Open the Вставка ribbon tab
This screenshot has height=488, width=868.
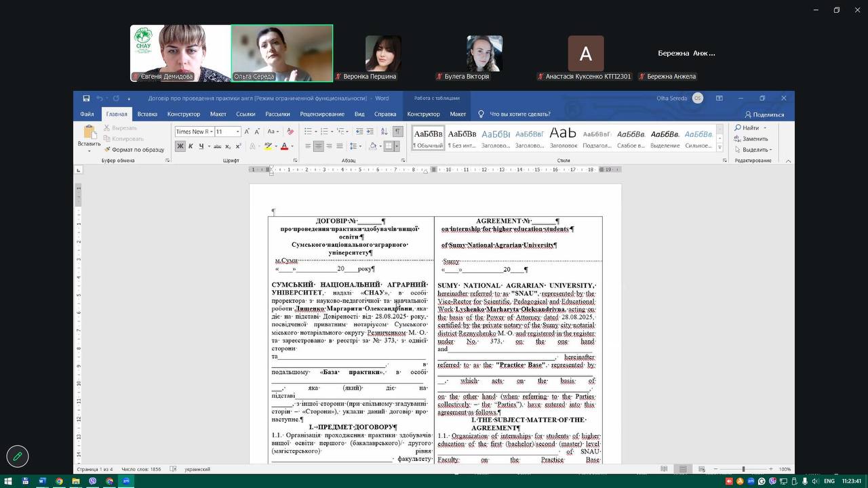(147, 115)
